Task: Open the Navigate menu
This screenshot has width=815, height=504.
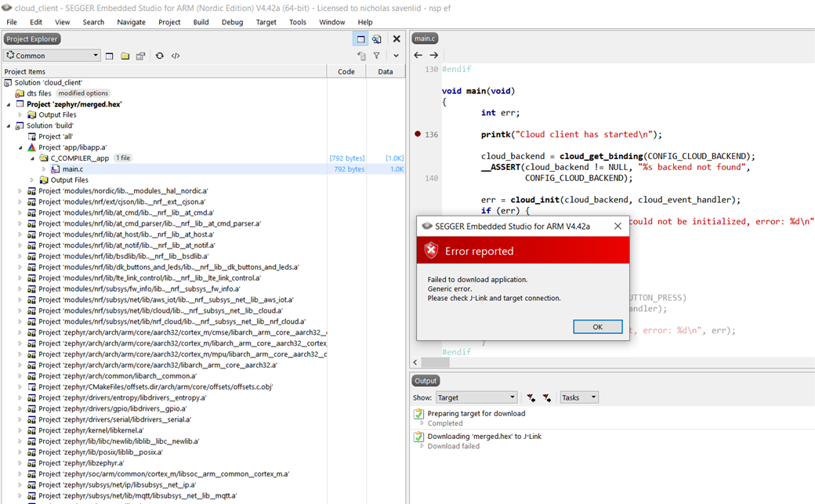Action: (131, 22)
